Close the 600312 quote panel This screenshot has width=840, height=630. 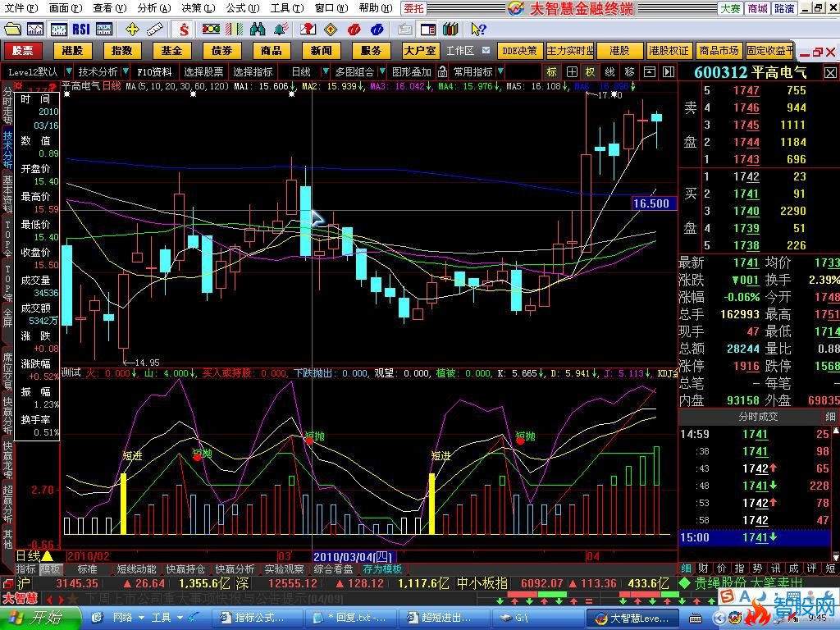click(830, 72)
